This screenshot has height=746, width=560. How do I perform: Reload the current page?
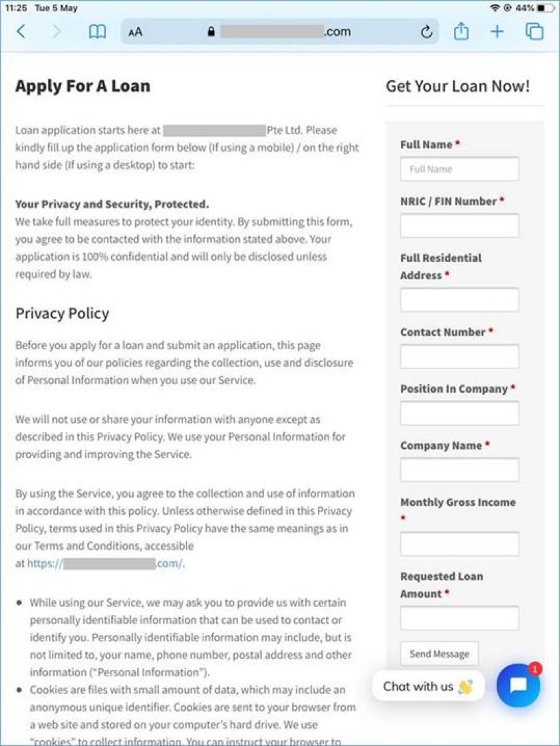426,31
